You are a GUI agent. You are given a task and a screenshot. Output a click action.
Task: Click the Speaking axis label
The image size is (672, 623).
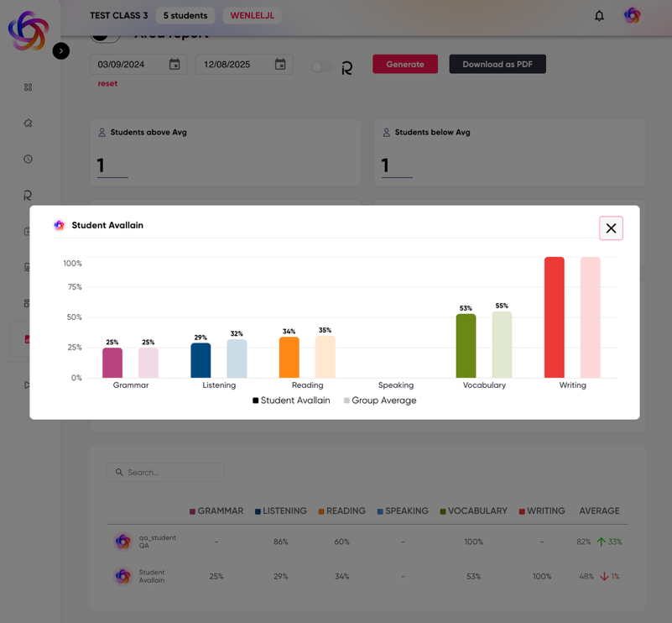pyautogui.click(x=396, y=385)
